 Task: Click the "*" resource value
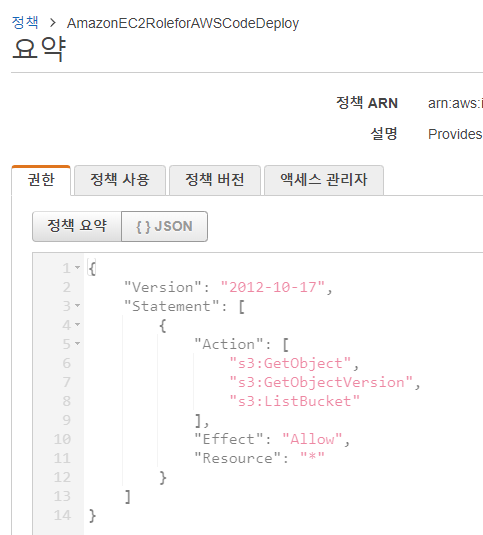pyautogui.click(x=312, y=458)
